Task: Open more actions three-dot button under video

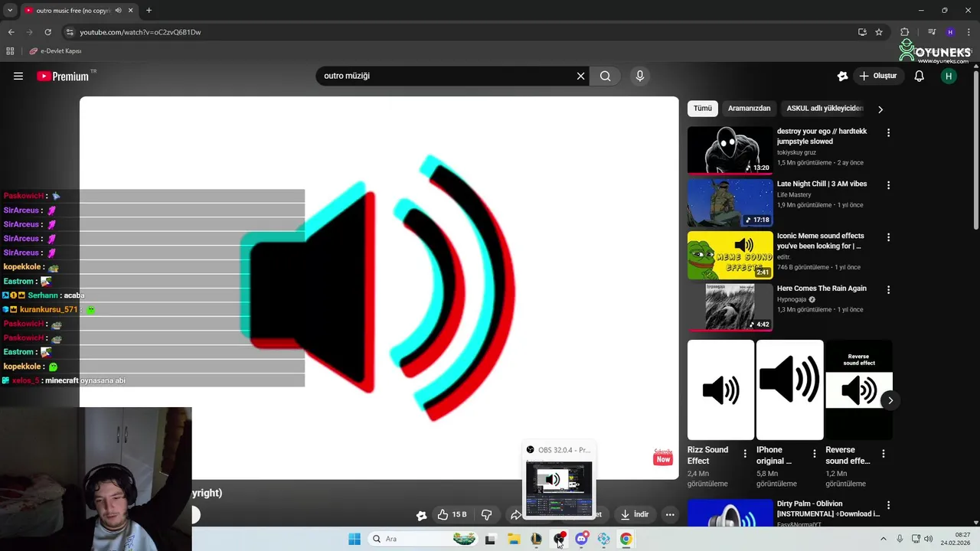Action: (670, 514)
